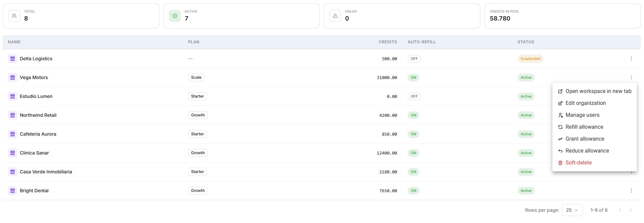Click the external-link icon for Open workspace
Image resolution: width=644 pixels, height=223 pixels.
(x=560, y=91)
